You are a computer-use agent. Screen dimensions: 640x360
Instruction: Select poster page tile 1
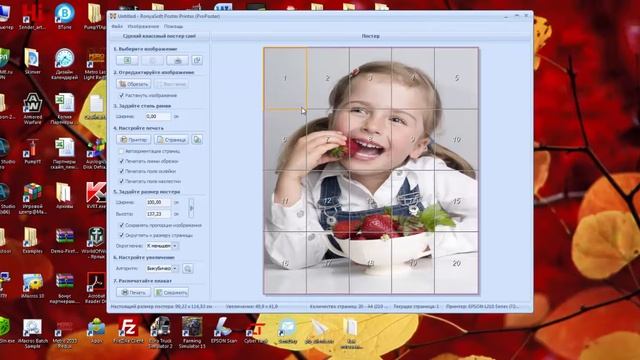point(285,78)
